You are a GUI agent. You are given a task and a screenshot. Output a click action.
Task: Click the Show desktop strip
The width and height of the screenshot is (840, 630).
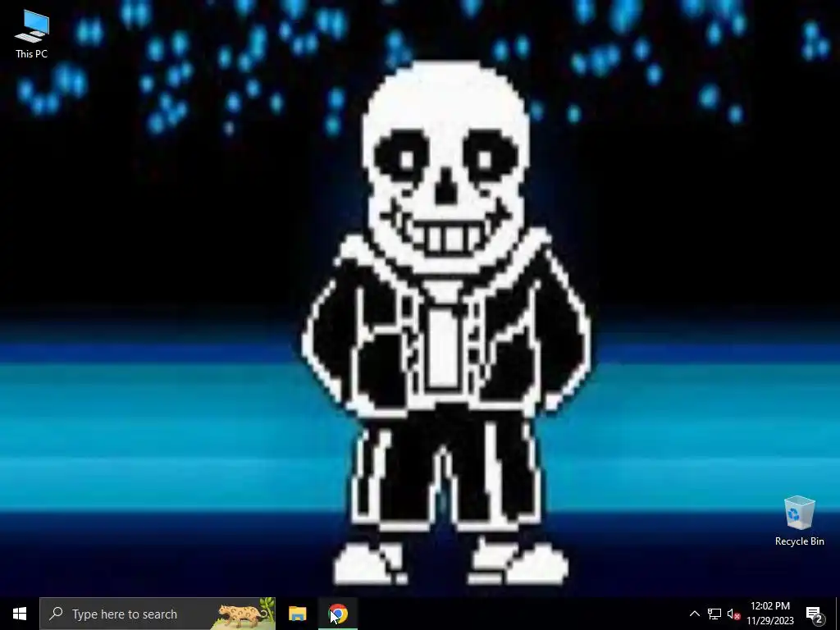pos(838,614)
